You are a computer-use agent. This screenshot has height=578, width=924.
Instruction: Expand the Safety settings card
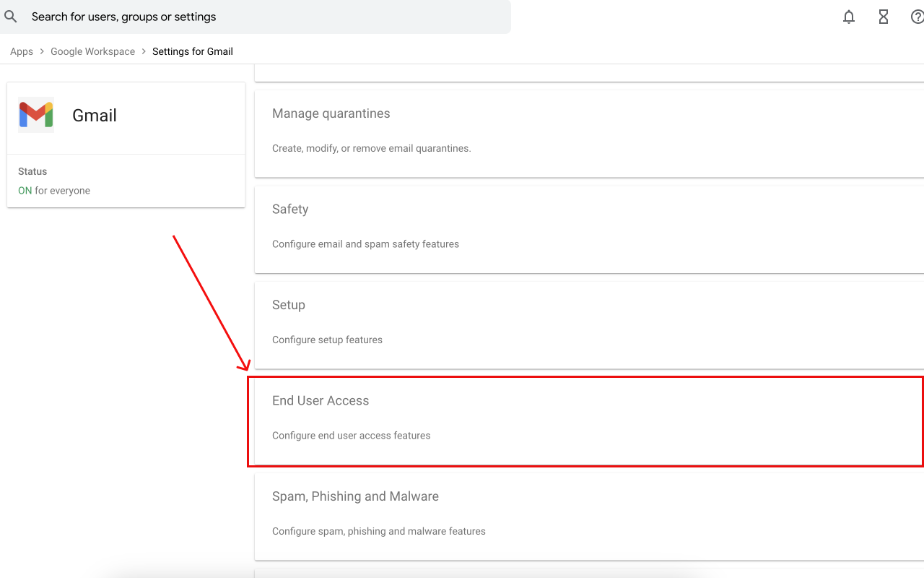point(589,229)
